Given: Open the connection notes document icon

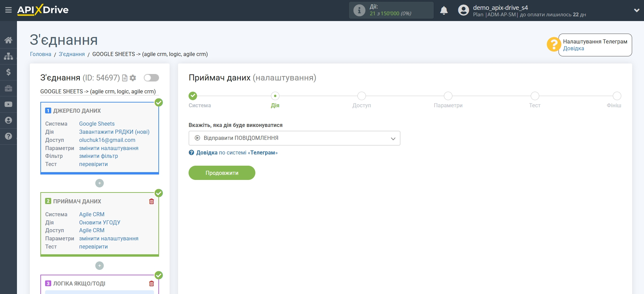Looking at the screenshot, I should [125, 78].
